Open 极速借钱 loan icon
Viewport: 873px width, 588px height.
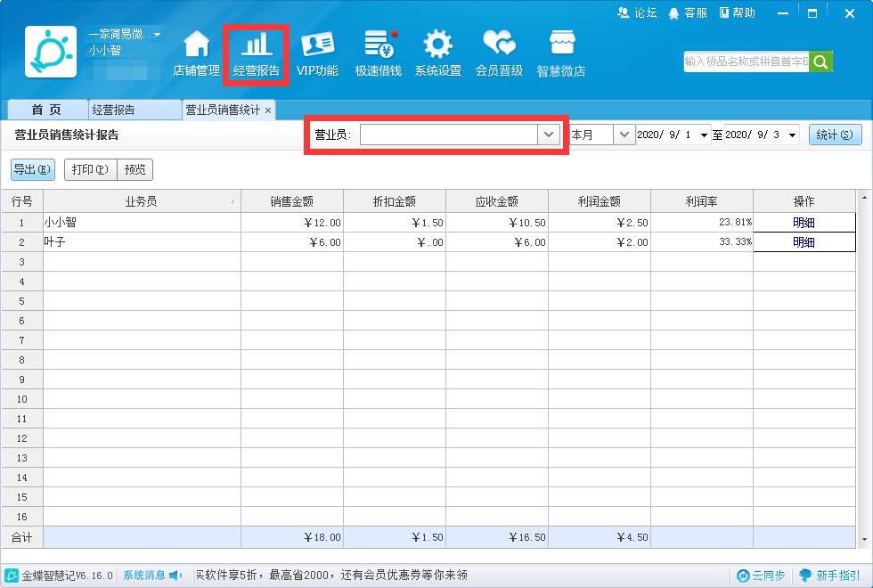pyautogui.click(x=379, y=53)
